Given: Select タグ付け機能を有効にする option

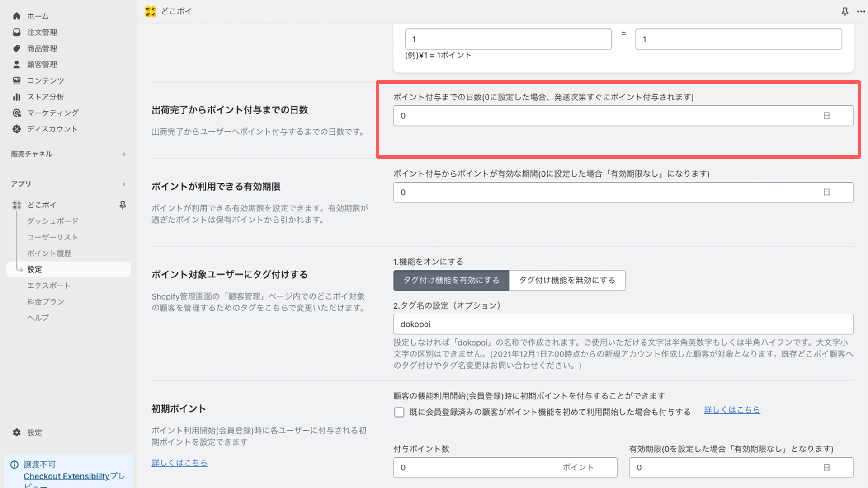Looking at the screenshot, I should pos(451,280).
